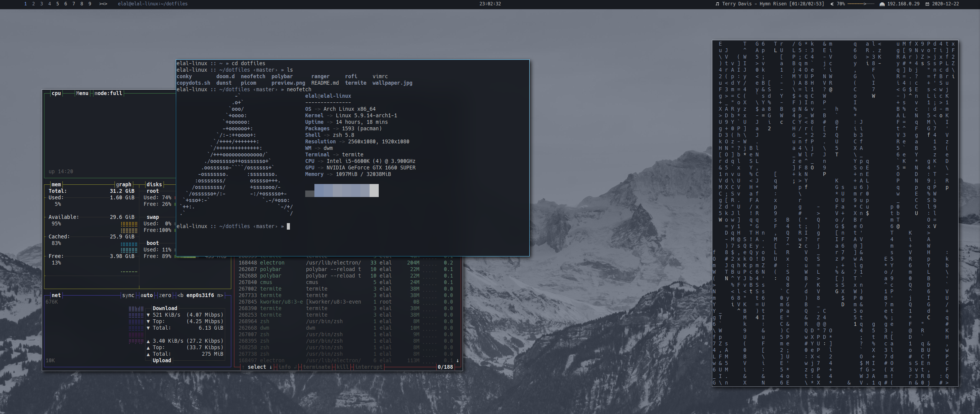Click the net zero button
This screenshot has width=980, height=414.
(165, 295)
